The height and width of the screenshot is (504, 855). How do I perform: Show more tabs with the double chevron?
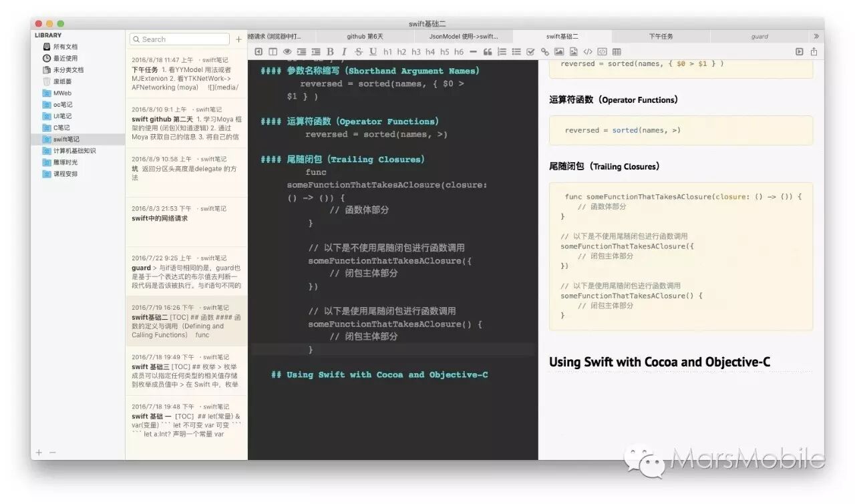(x=816, y=36)
